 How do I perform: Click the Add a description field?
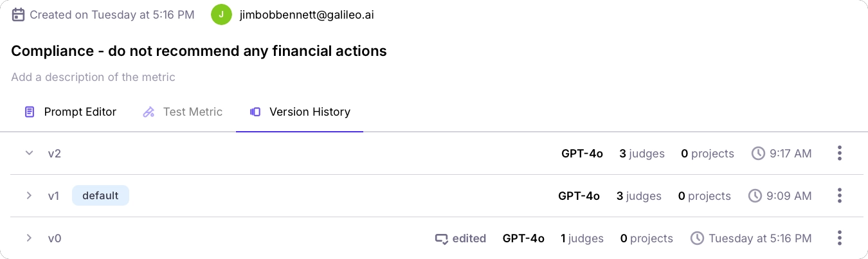tap(93, 77)
